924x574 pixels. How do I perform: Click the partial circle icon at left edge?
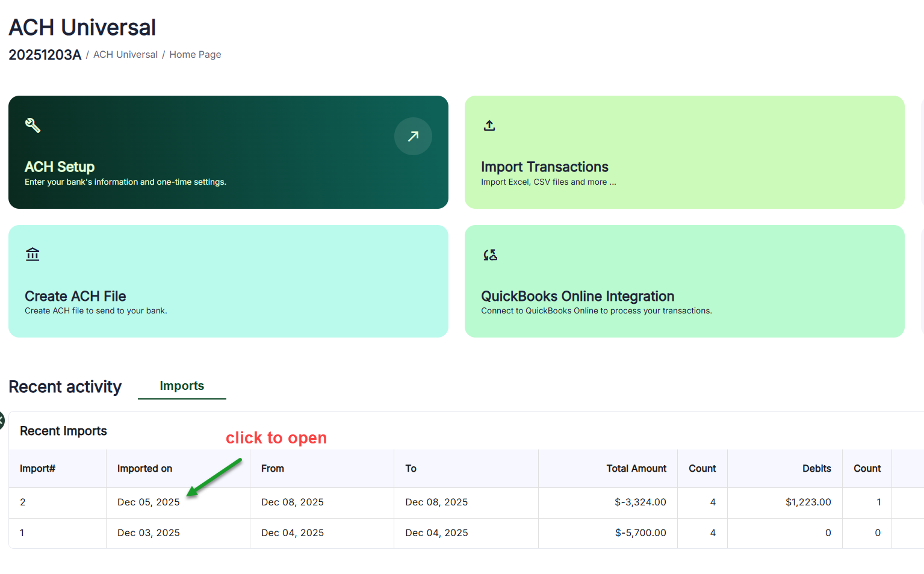click(2, 421)
